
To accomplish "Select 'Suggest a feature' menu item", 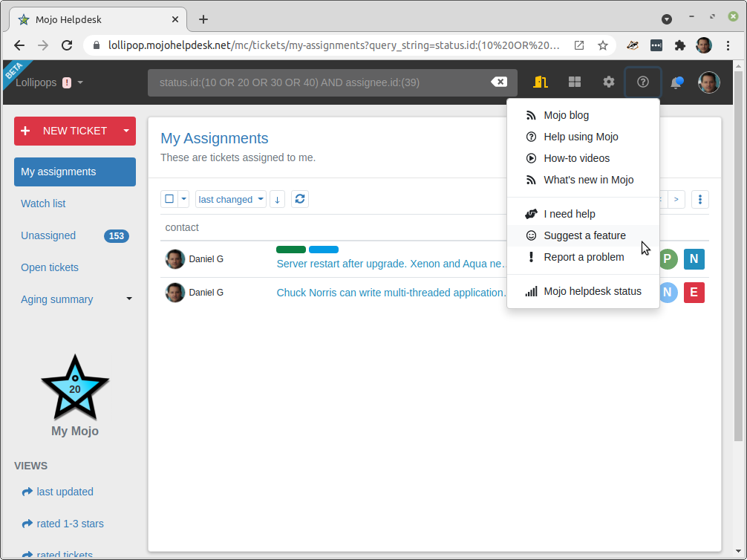I will 584,235.
